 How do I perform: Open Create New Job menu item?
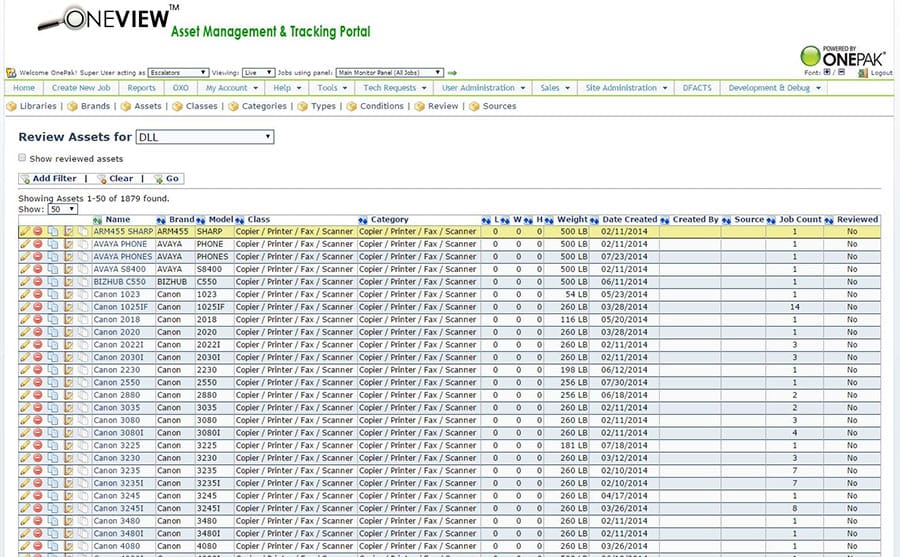coord(81,88)
